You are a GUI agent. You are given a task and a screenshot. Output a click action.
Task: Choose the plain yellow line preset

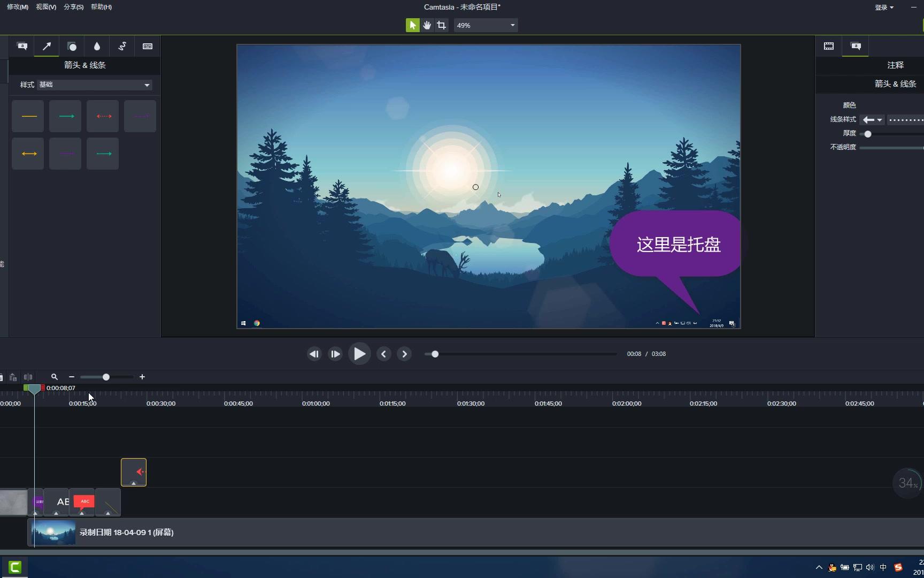click(x=28, y=116)
